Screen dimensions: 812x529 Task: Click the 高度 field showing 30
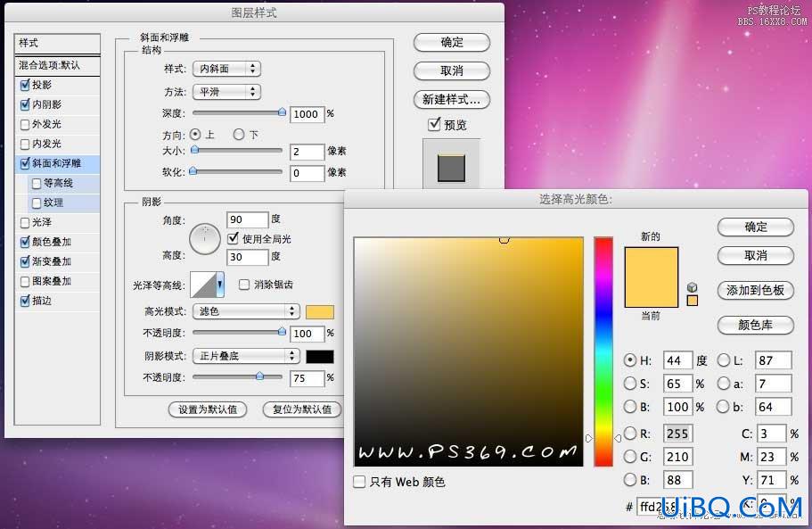(x=248, y=257)
